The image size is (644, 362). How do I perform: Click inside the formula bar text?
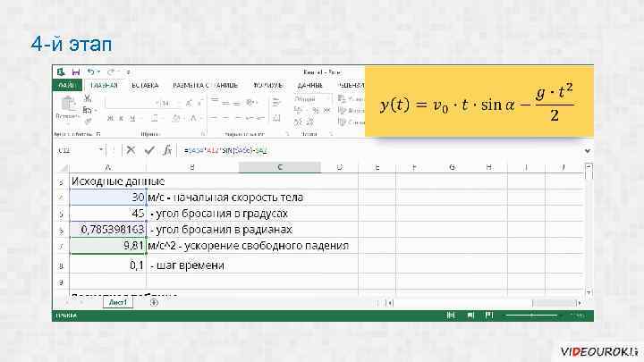click(x=225, y=151)
